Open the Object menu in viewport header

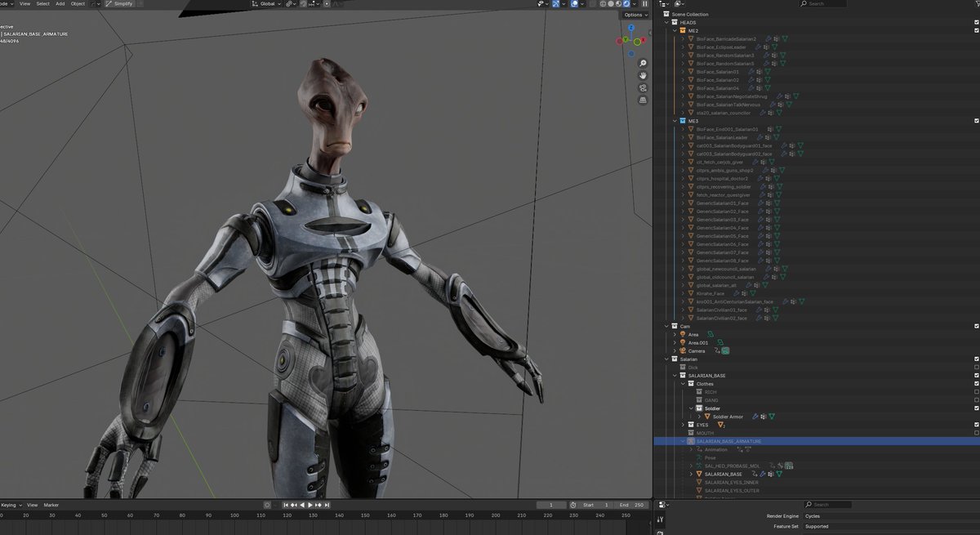coord(78,3)
